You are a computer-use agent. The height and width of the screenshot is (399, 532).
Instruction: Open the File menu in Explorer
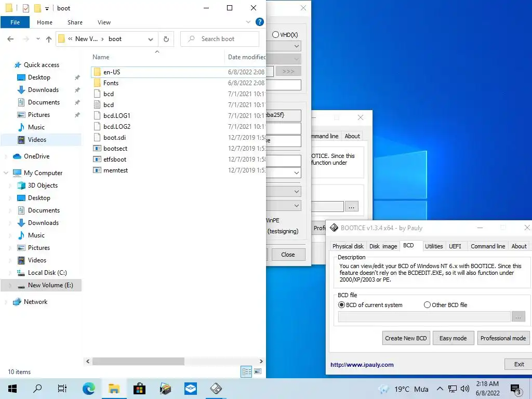coord(15,22)
